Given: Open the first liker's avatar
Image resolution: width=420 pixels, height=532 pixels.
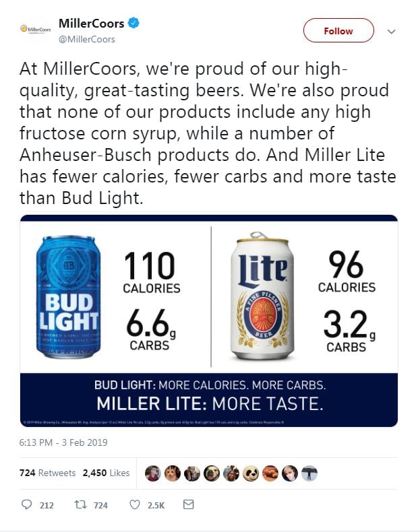Looking at the screenshot, I should 154,473.
